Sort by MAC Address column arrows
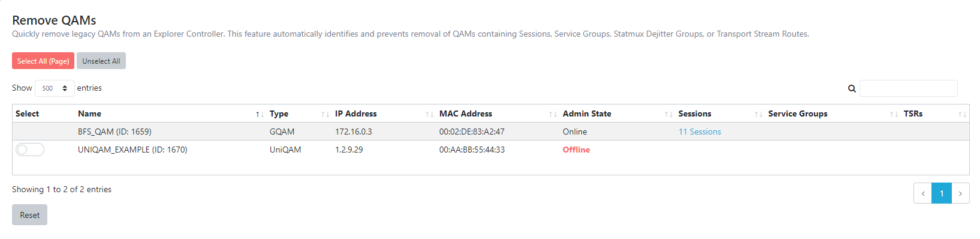Image resolution: width=980 pixels, height=239 pixels. click(x=553, y=114)
